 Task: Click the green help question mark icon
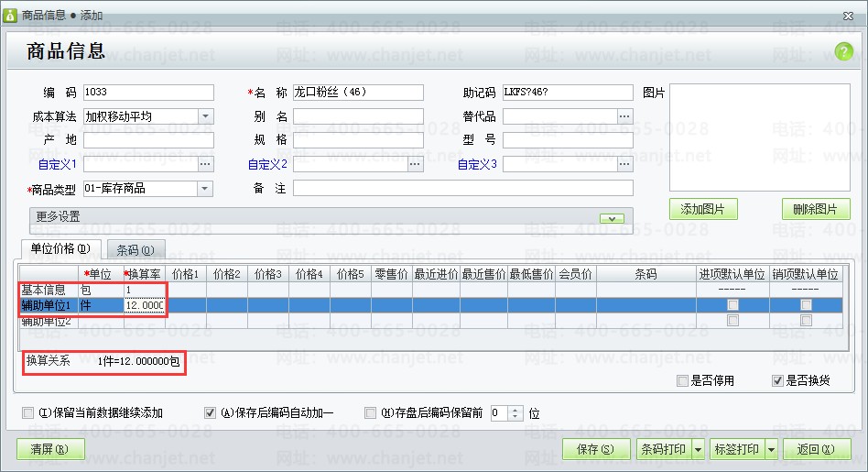pos(843,52)
